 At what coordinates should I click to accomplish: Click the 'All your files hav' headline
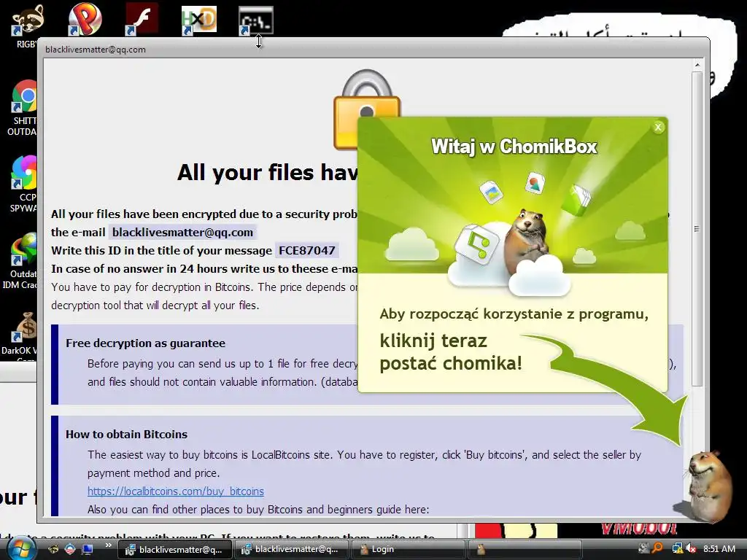[267, 172]
